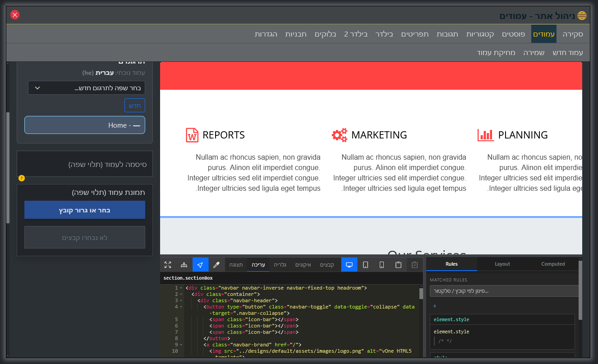The image size is (598, 364).
Task: Click the clipboard paste icon
Action: click(398, 265)
